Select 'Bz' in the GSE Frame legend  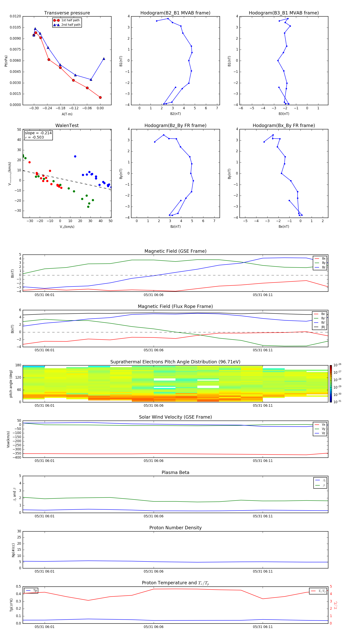(320, 267)
